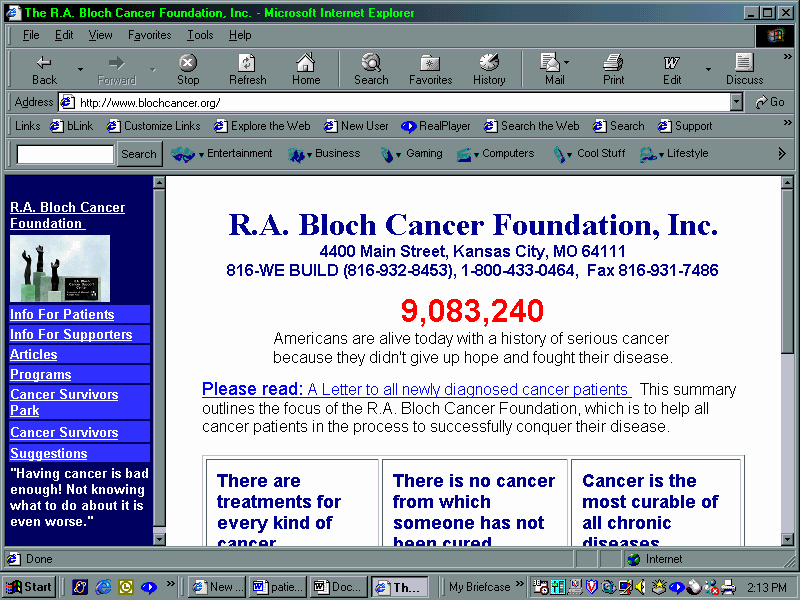Launch RealPlayer from the taskbar quick launch area
The image size is (800, 600).
click(x=148, y=587)
